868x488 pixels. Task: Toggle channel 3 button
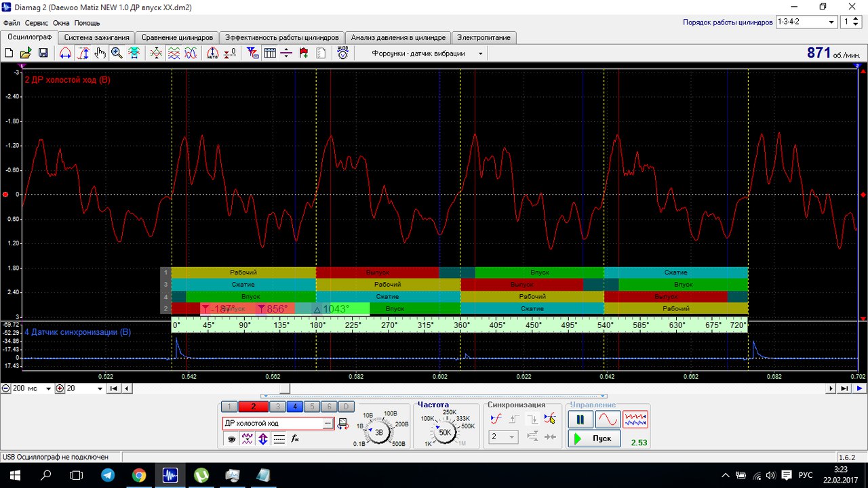point(277,407)
